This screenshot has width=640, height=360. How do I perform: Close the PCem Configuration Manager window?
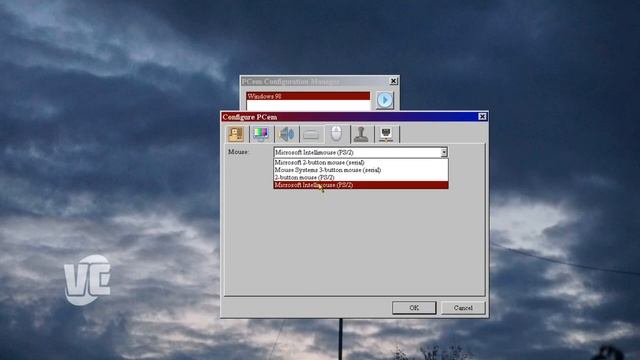(x=393, y=81)
